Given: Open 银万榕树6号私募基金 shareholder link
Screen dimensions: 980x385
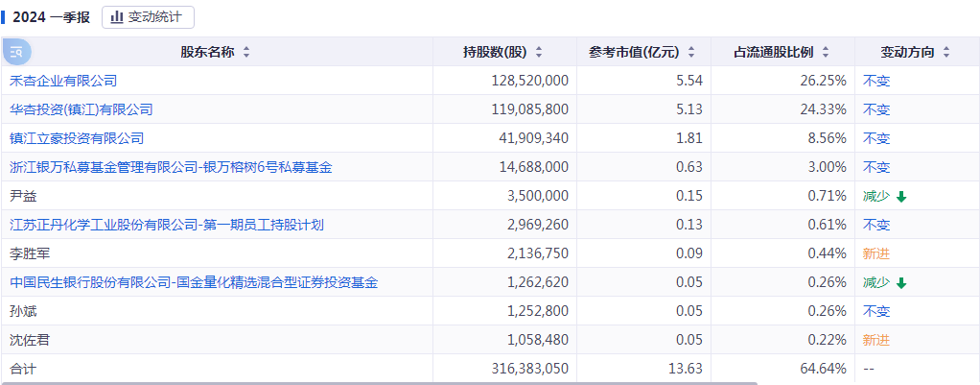Looking at the screenshot, I should click(x=171, y=167).
